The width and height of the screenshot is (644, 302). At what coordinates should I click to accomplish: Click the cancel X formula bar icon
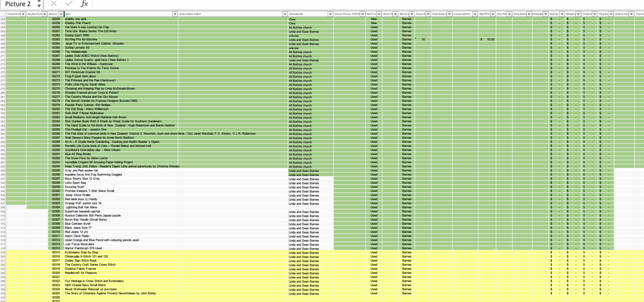pyautogui.click(x=54, y=4)
